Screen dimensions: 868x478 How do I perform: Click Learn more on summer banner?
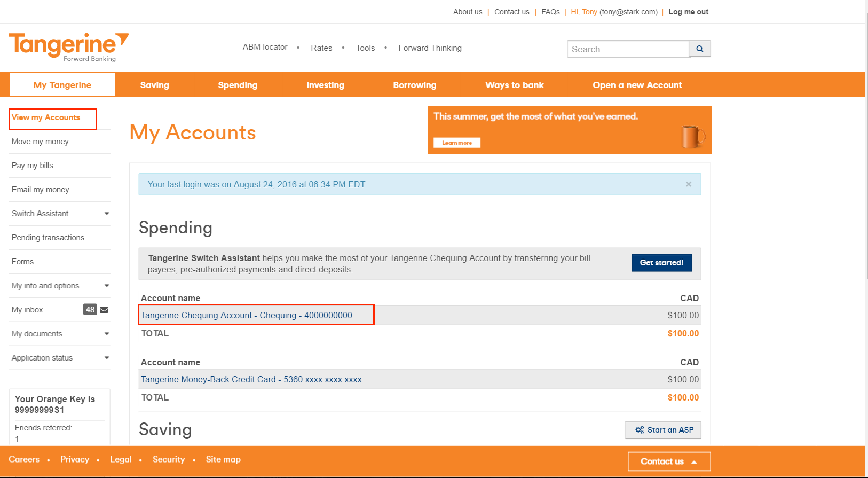coord(457,143)
